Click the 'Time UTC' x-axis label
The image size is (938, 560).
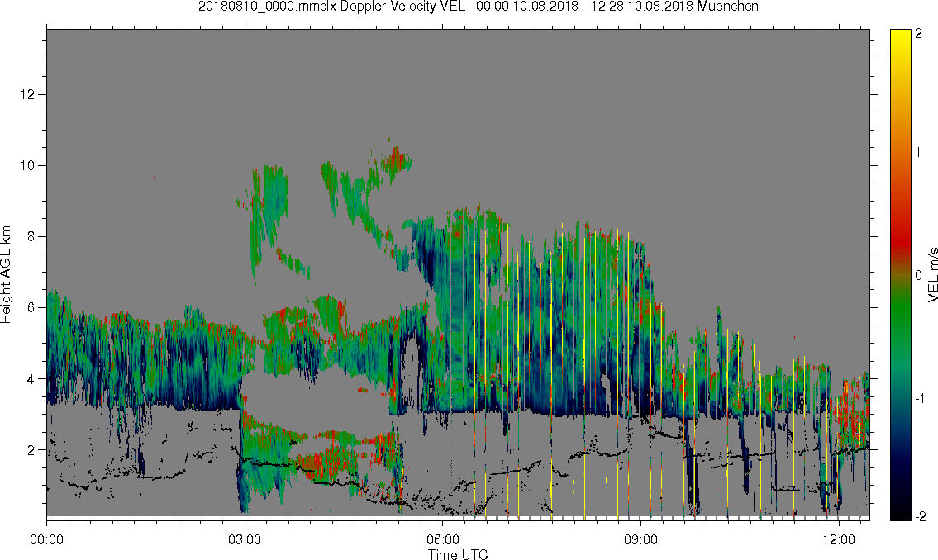click(458, 554)
